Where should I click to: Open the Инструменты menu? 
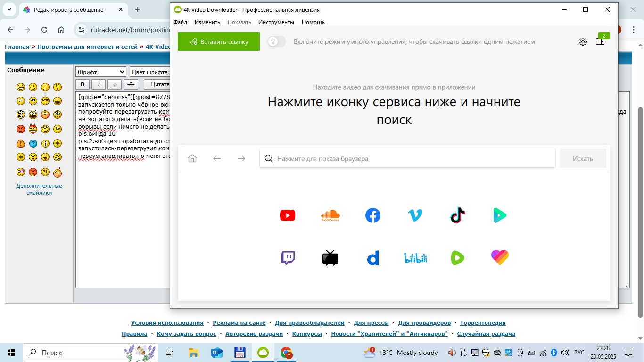pos(276,22)
